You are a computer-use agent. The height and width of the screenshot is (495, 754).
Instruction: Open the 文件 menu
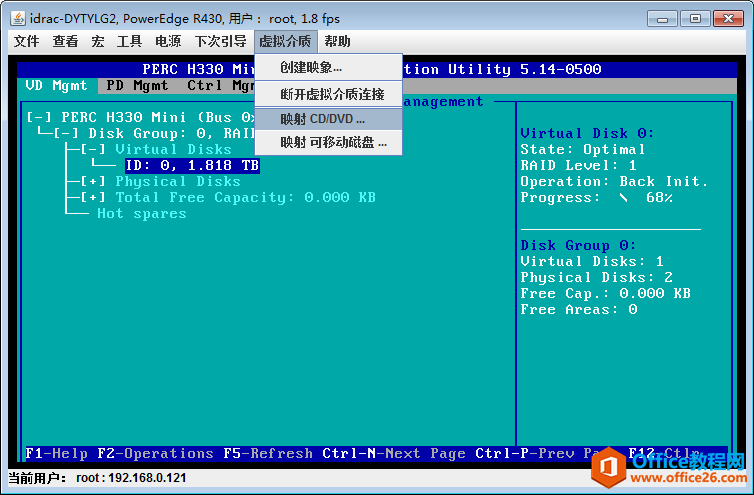coord(26,41)
